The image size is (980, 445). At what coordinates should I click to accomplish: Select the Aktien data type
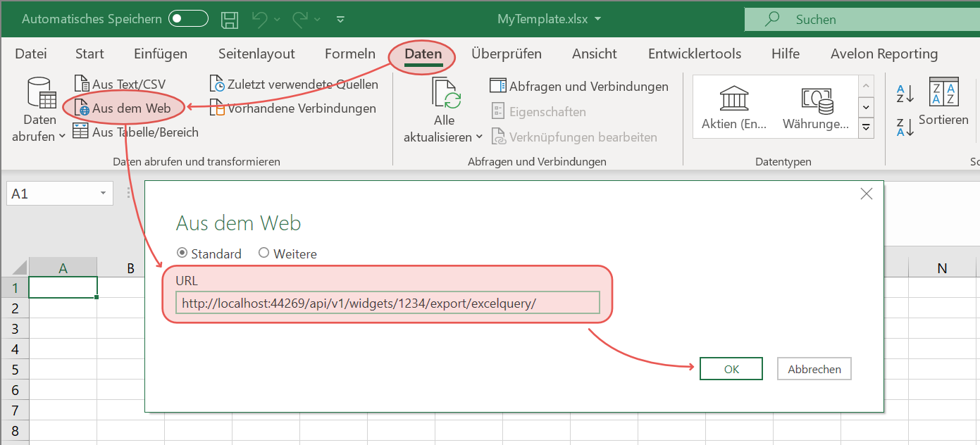click(734, 108)
